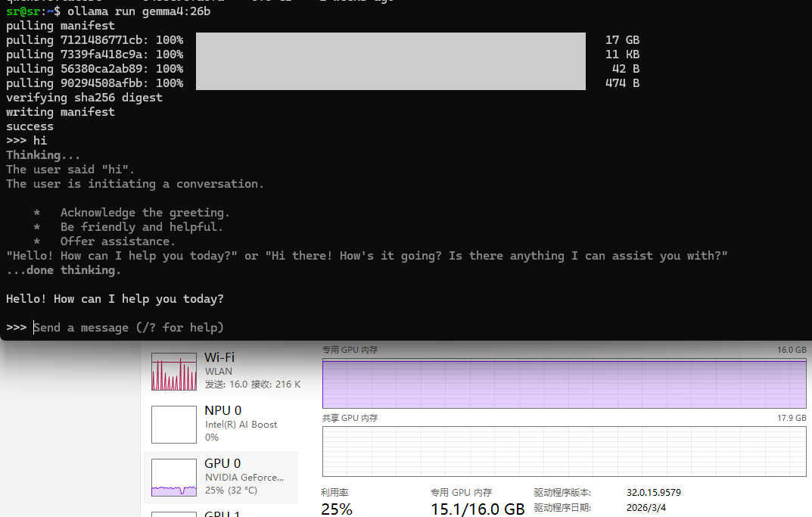Screen dimensions: 812x517
Task: Click the '15.1/16.0 GB' dedicated memory value
Action: click(478, 509)
